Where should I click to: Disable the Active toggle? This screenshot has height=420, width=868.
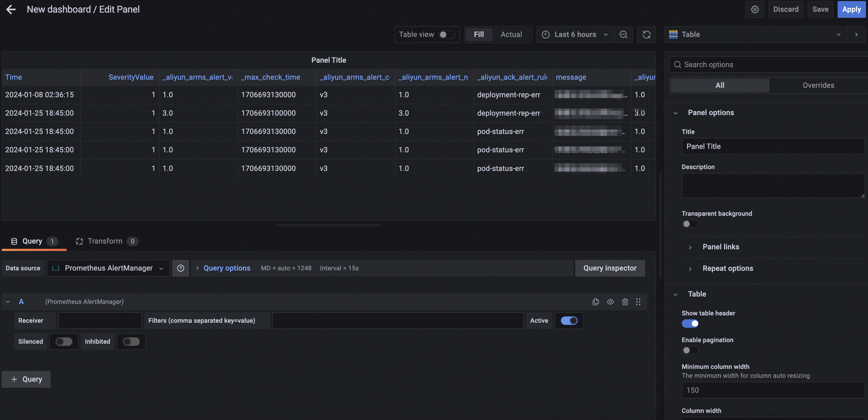569,321
